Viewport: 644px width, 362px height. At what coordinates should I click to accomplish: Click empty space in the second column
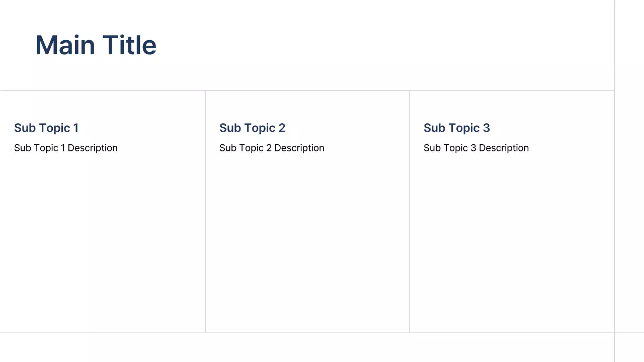pos(307,241)
